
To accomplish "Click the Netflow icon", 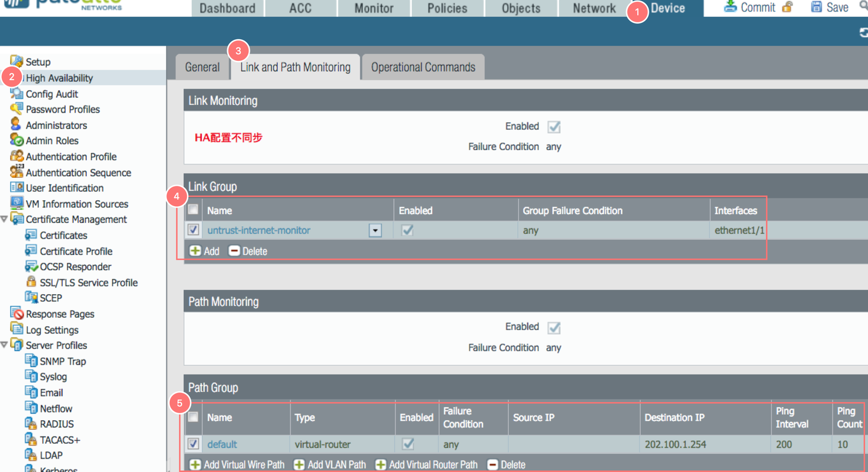I will pyautogui.click(x=31, y=408).
